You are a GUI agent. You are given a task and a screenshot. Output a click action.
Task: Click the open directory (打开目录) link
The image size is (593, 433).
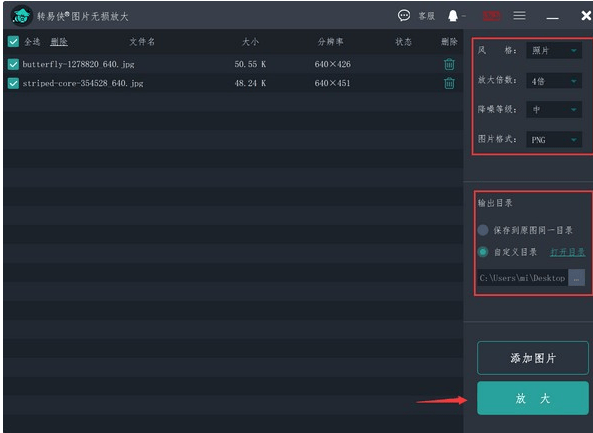click(x=568, y=252)
